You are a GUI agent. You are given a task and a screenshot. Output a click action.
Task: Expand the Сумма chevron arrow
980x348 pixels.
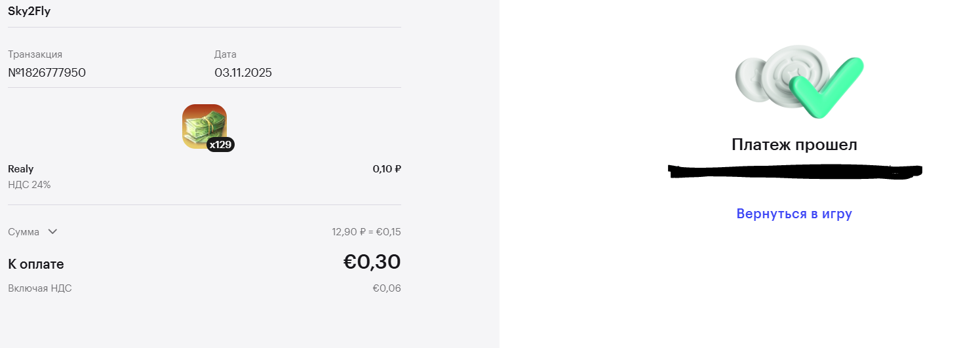click(x=53, y=231)
